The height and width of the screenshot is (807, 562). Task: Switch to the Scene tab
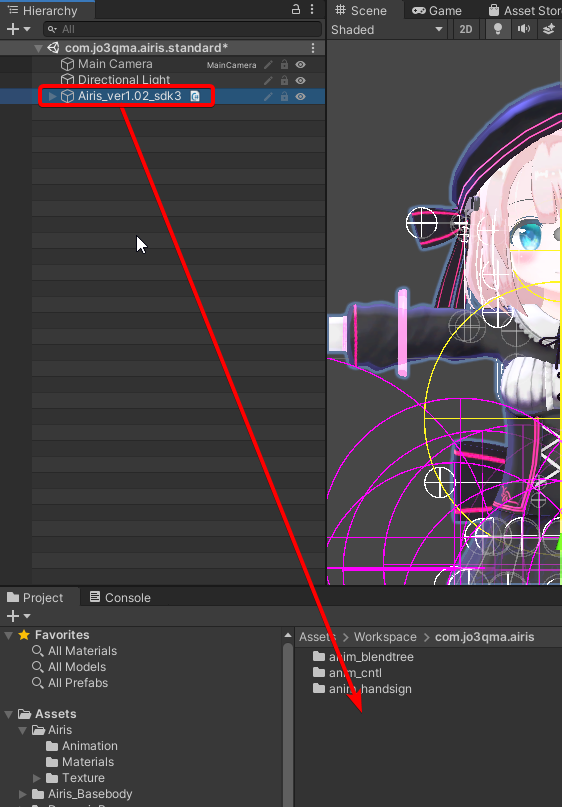361,10
